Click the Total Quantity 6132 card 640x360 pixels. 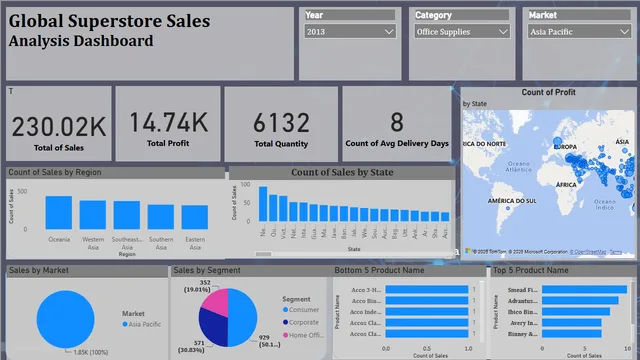pos(281,123)
